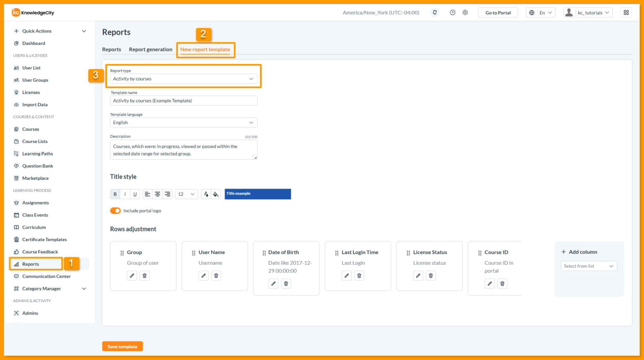Open the font size 12 dropdown

187,194
